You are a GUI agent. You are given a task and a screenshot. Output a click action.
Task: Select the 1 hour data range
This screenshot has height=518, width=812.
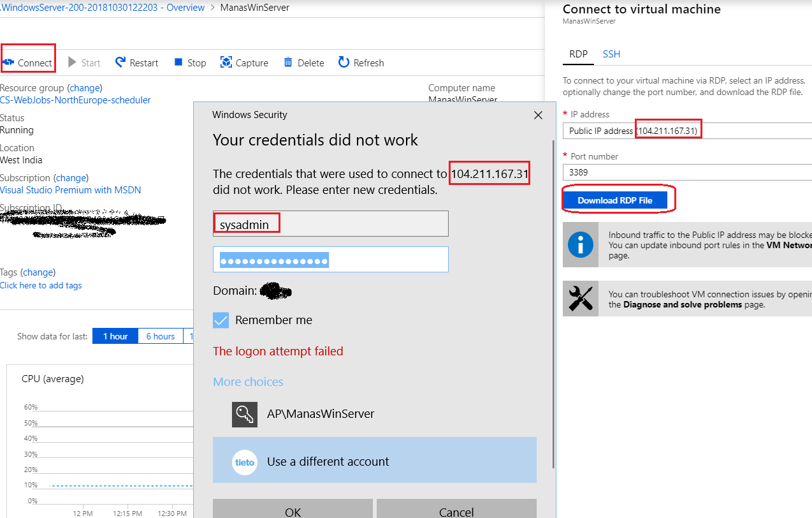click(x=115, y=336)
